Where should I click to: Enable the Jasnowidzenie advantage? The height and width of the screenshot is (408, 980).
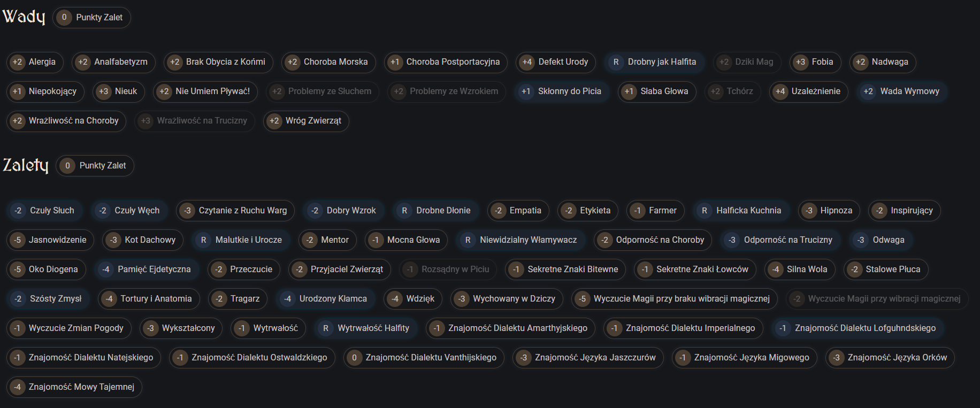tap(50, 240)
